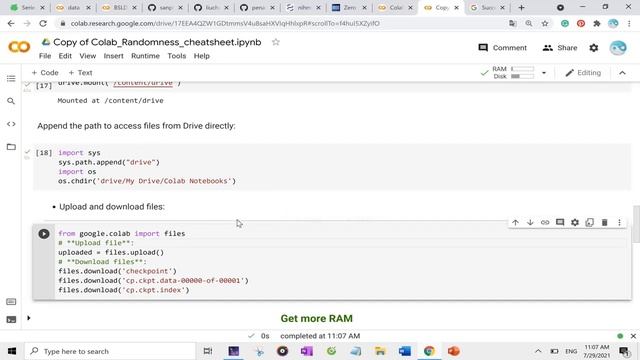Click code line uploaded = files.upload()
640x360 pixels.
[x=111, y=253]
